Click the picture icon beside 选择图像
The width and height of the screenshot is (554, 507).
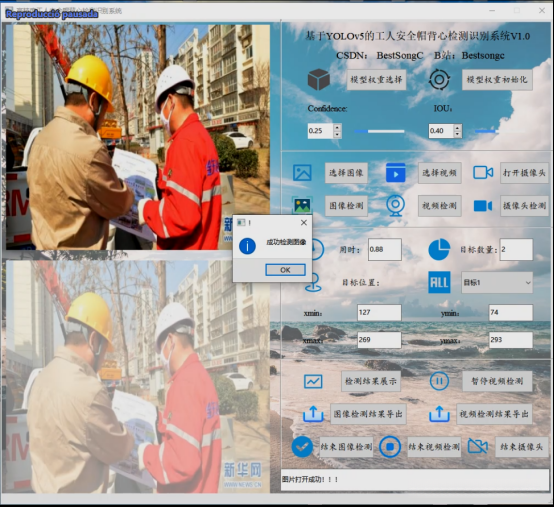302,172
